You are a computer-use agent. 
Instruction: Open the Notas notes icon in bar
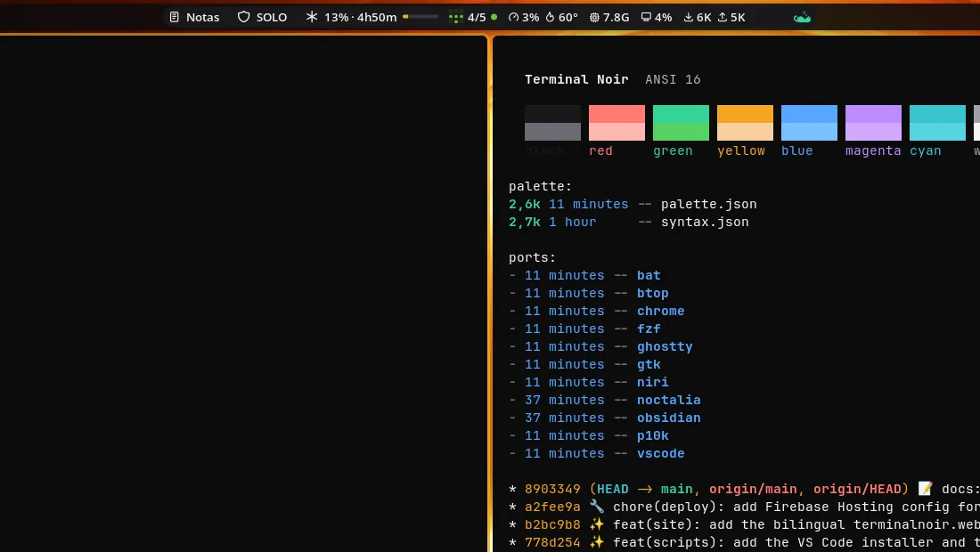click(x=175, y=18)
